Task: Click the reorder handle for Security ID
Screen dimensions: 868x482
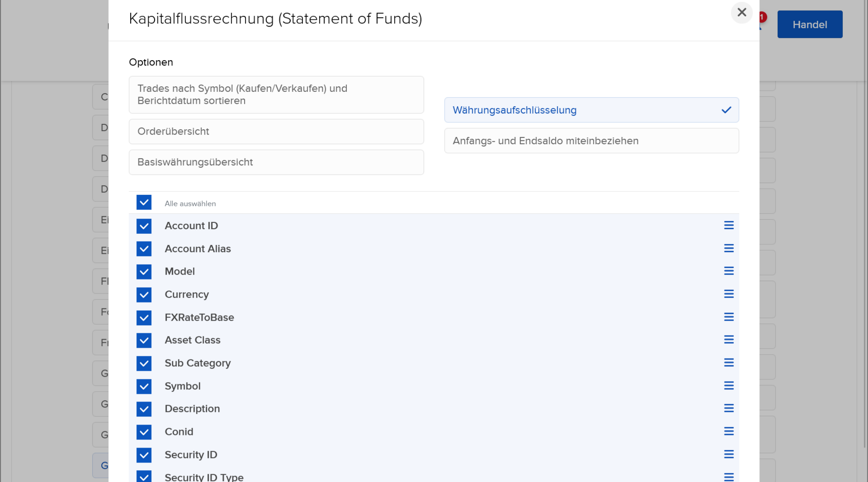Action: (729, 454)
